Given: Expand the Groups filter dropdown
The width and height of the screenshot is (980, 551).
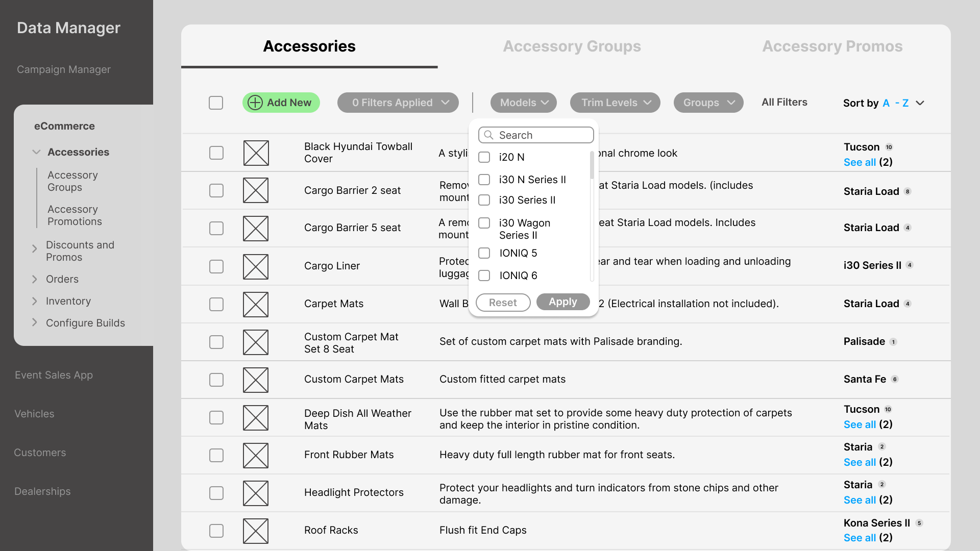Looking at the screenshot, I should click(x=708, y=103).
